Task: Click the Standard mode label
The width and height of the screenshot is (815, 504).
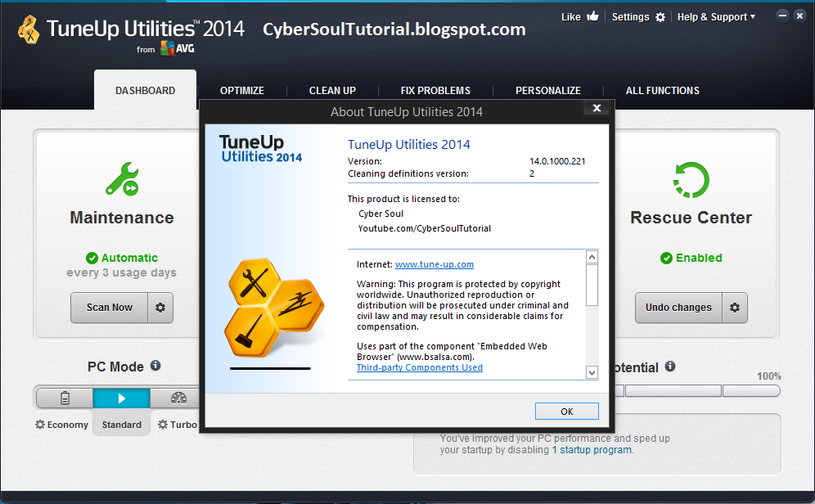Action: point(122,425)
